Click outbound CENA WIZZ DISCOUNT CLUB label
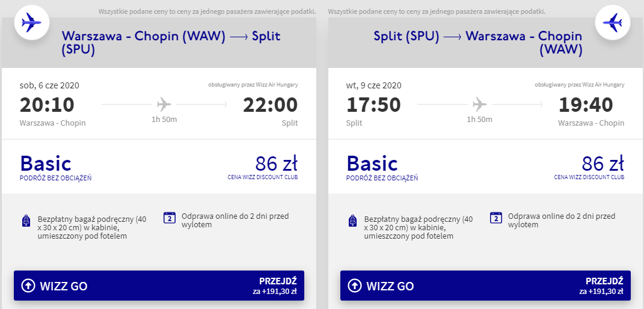The width and height of the screenshot is (644, 309). pyautogui.click(x=262, y=177)
